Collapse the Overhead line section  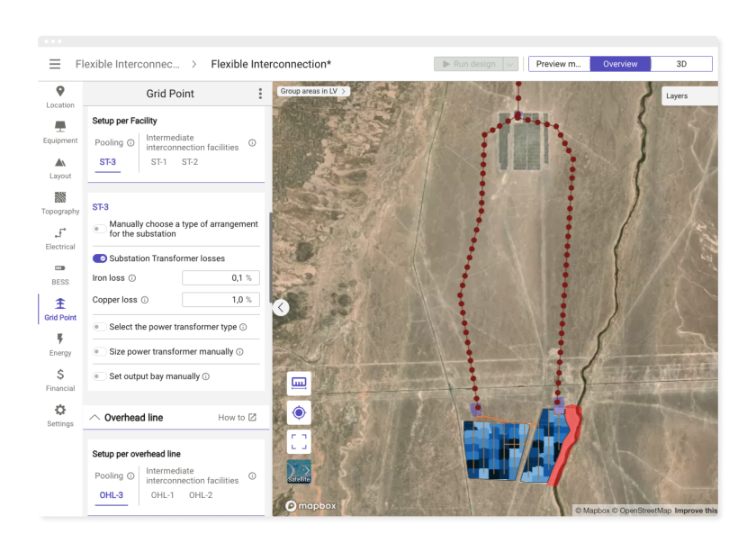point(94,418)
